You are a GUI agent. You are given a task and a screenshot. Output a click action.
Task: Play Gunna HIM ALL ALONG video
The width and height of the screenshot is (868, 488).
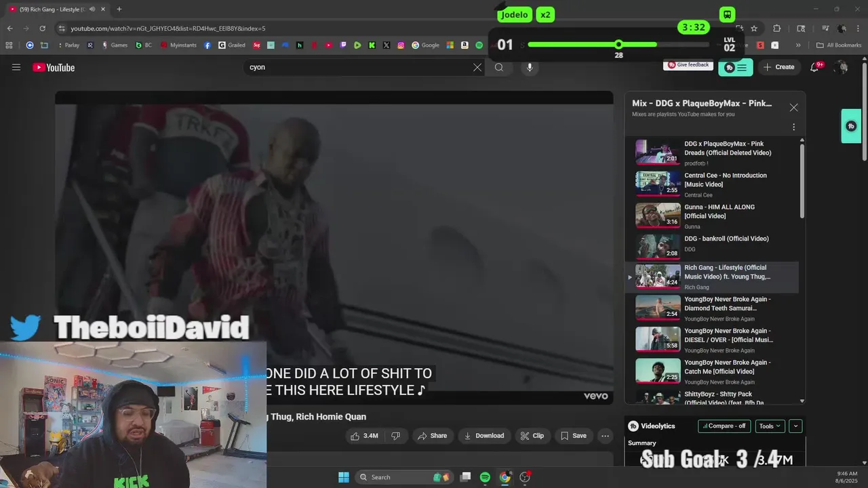coord(712,216)
